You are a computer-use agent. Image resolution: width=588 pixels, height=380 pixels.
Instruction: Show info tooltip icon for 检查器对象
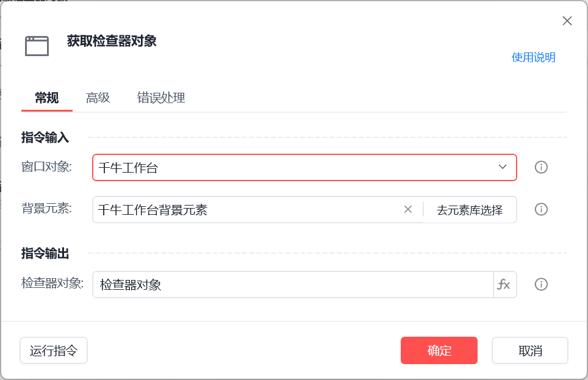(541, 284)
